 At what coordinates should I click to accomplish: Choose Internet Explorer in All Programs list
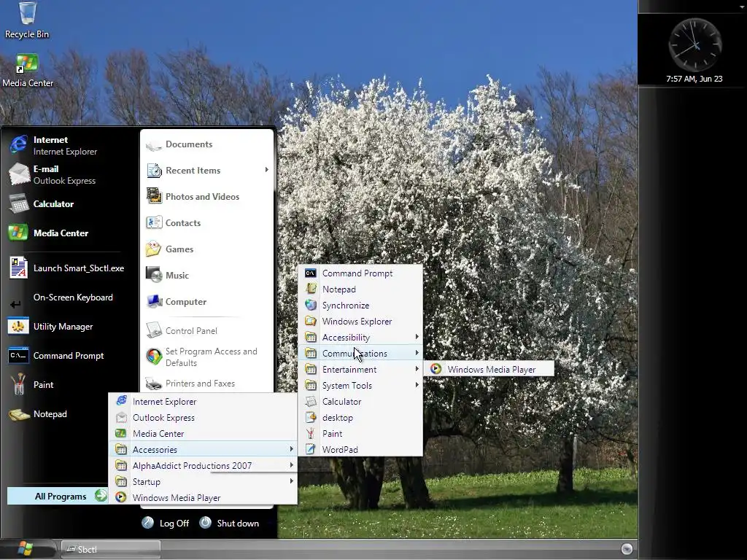point(204,402)
